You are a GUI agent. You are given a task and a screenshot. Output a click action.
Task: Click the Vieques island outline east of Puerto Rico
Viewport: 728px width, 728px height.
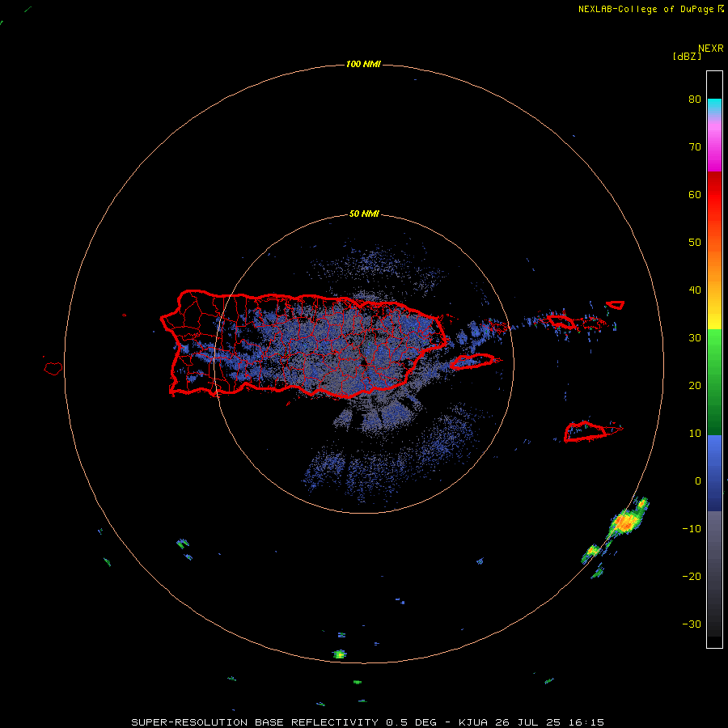click(472, 362)
